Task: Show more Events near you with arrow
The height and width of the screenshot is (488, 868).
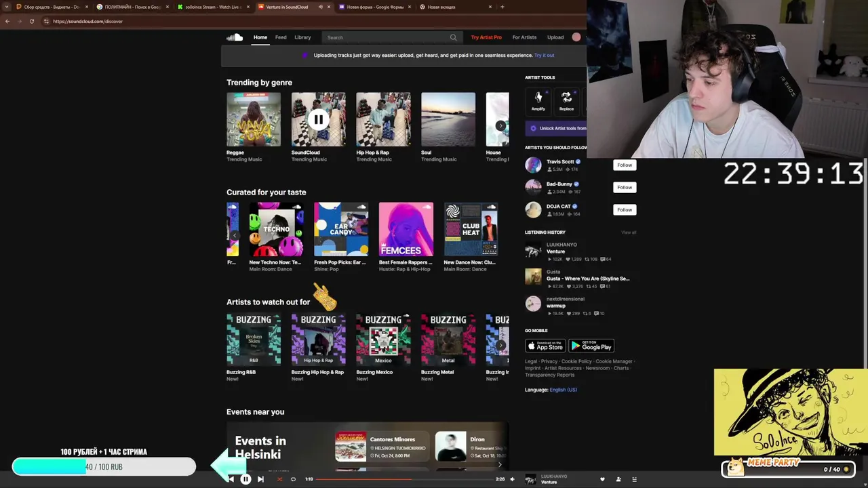Action: pos(500,464)
